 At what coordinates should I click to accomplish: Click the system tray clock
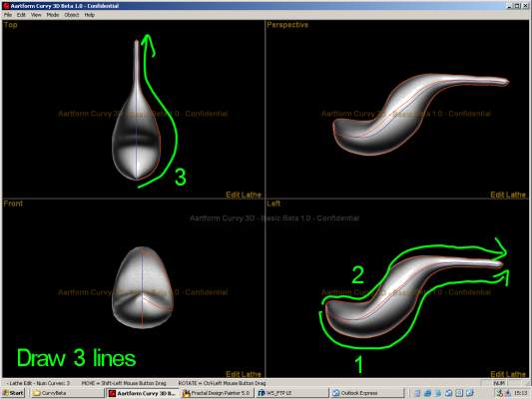pos(520,393)
